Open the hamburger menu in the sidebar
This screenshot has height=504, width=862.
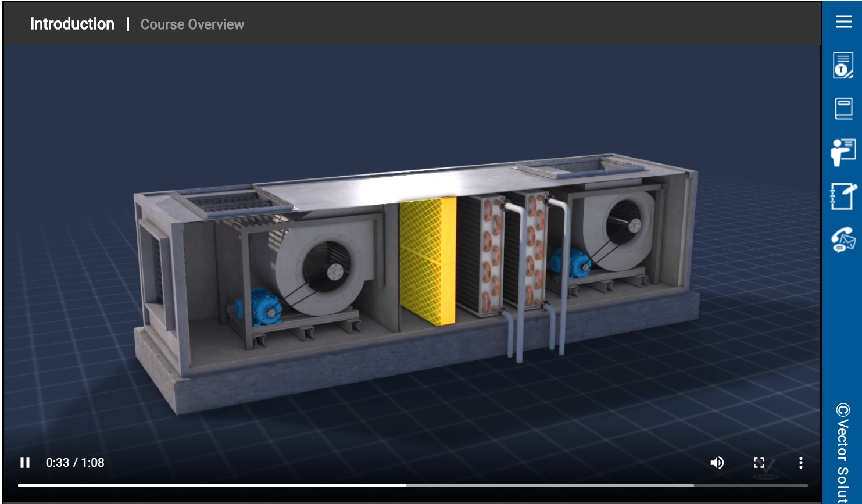pyautogui.click(x=843, y=22)
